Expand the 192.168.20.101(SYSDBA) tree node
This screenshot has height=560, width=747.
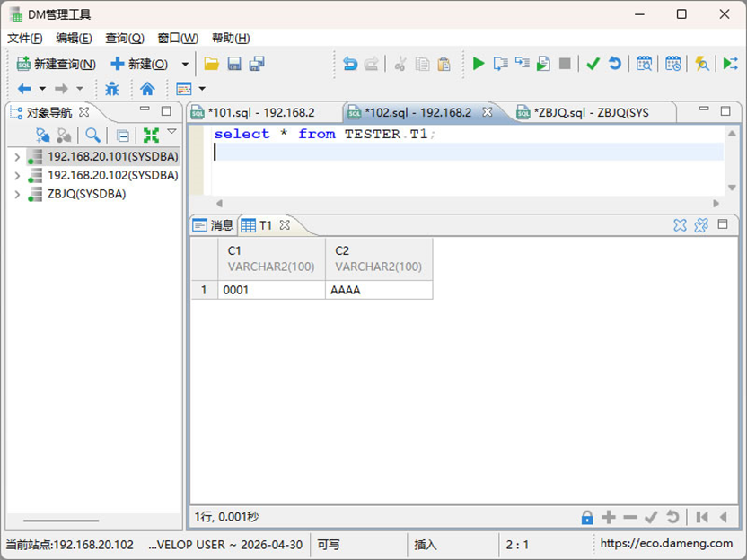click(17, 157)
